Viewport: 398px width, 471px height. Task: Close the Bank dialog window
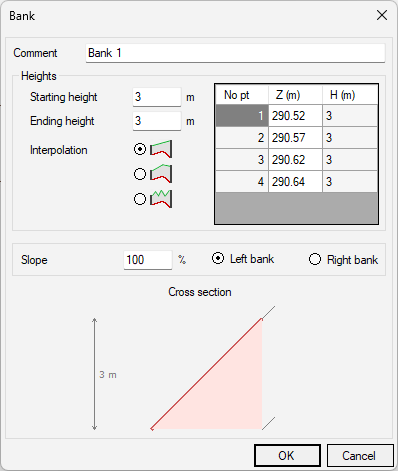click(382, 15)
